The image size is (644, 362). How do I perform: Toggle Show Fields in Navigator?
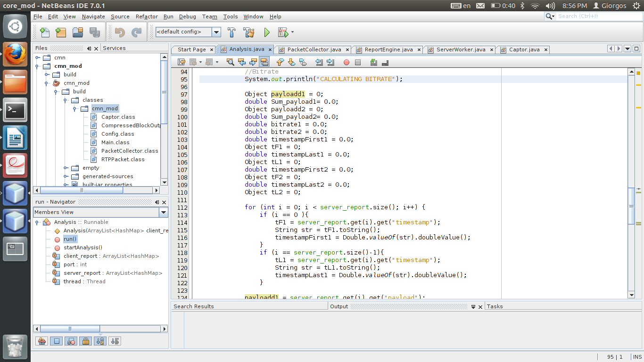57,341
